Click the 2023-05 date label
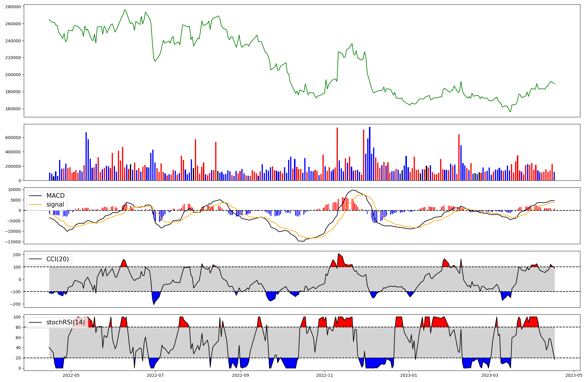The height and width of the screenshot is (382, 588). (x=574, y=375)
